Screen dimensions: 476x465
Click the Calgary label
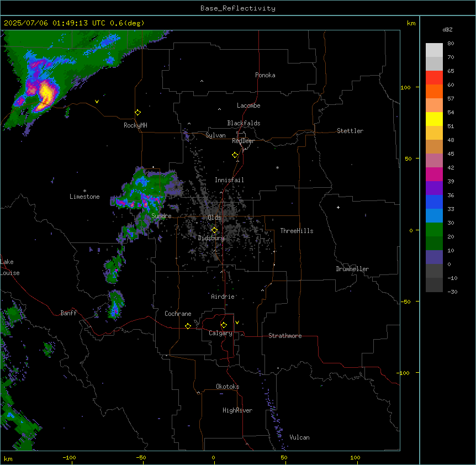click(x=220, y=333)
